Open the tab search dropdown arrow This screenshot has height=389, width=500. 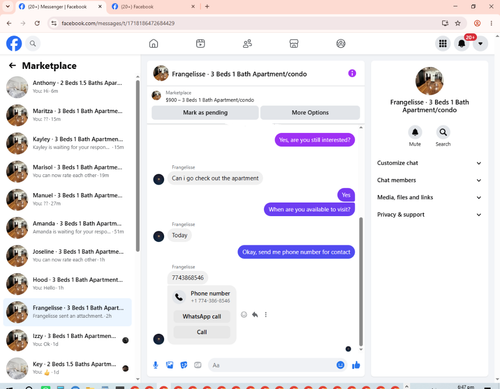click(7, 6)
